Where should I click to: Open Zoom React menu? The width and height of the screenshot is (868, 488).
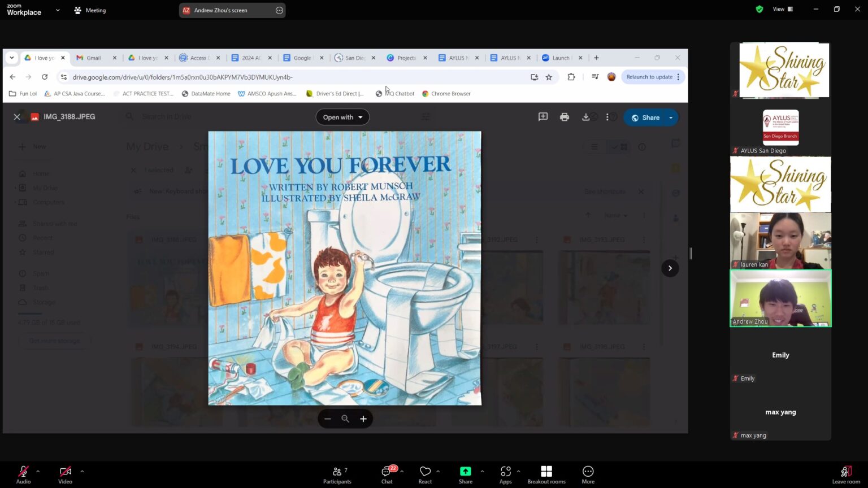425,474
